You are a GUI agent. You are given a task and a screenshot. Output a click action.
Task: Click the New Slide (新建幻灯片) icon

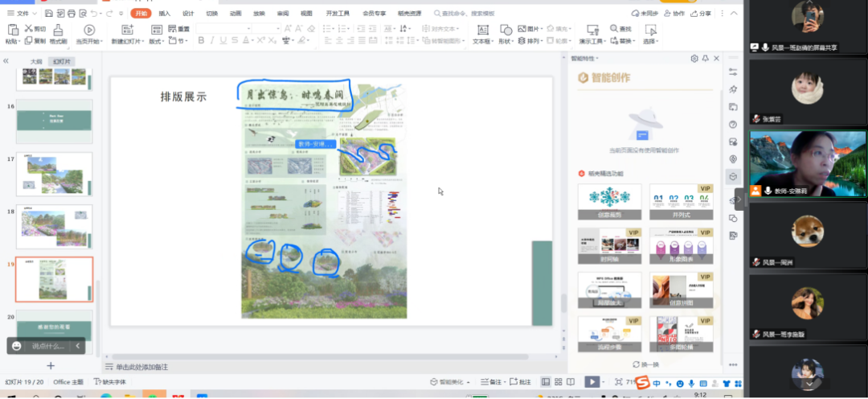coord(127,30)
